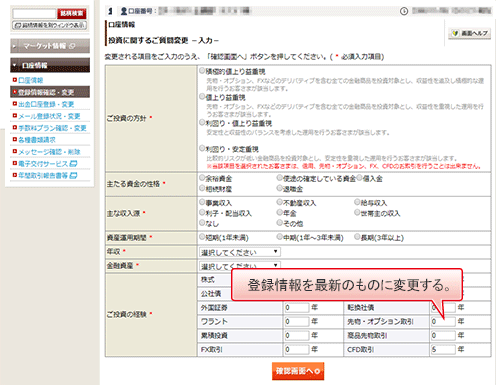Select the 利回り・安定重視 investment policy
Screen dimensions: 500x385
pyautogui.click(x=202, y=148)
